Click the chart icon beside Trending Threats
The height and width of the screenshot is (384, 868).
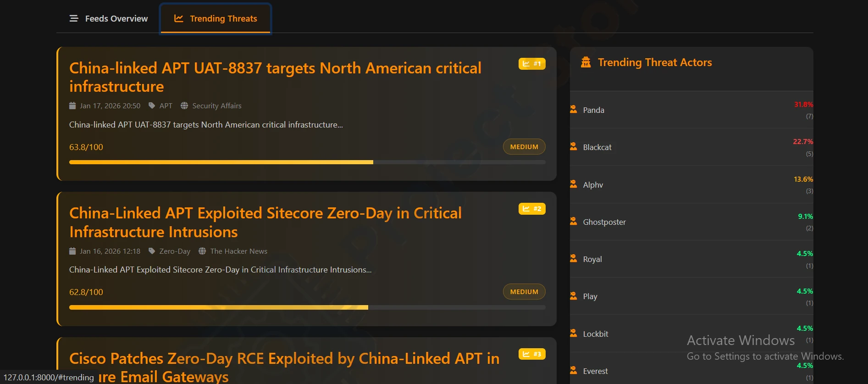click(179, 19)
